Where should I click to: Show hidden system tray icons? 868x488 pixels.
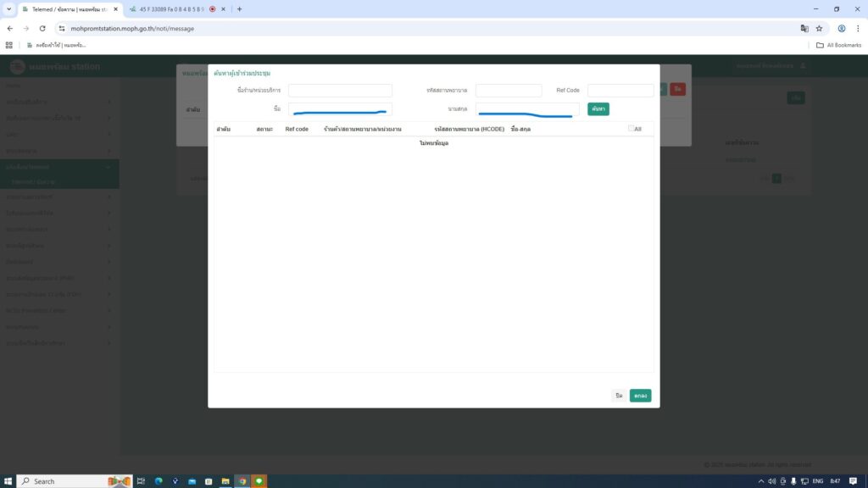point(760,481)
